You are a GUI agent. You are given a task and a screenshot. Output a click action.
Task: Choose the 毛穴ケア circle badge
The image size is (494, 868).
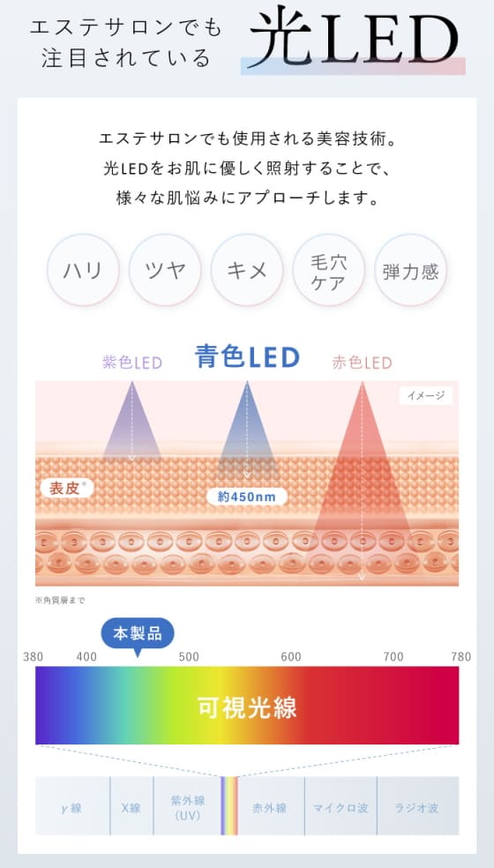(x=329, y=270)
